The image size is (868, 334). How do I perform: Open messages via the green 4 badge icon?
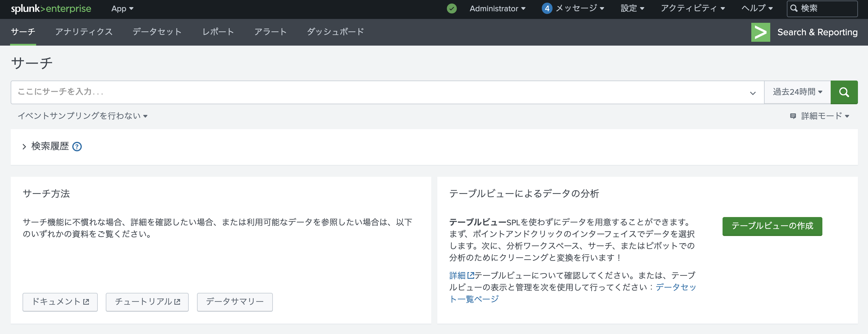[547, 8]
